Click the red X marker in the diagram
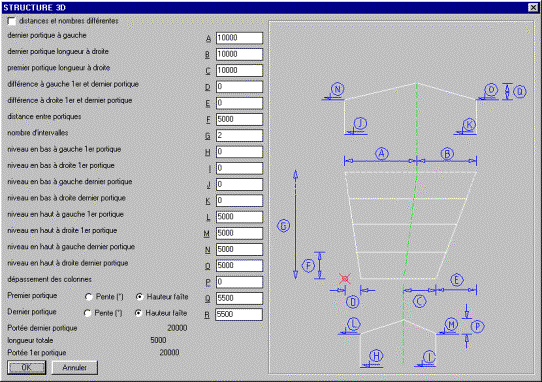 [x=345, y=279]
